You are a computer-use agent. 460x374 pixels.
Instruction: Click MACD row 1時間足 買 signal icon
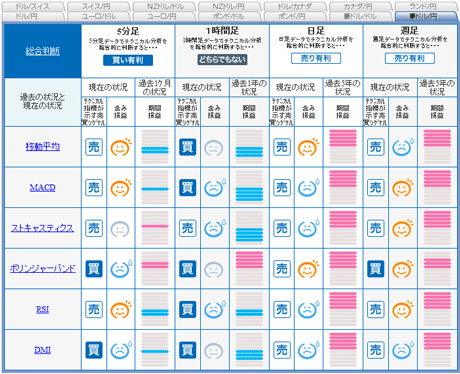pos(188,188)
